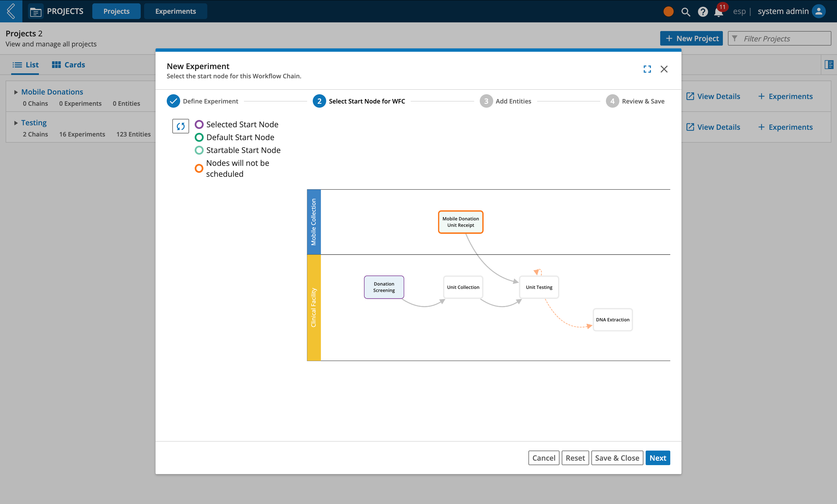Expand the Mobile Donations project row
The height and width of the screenshot is (504, 837).
click(16, 92)
